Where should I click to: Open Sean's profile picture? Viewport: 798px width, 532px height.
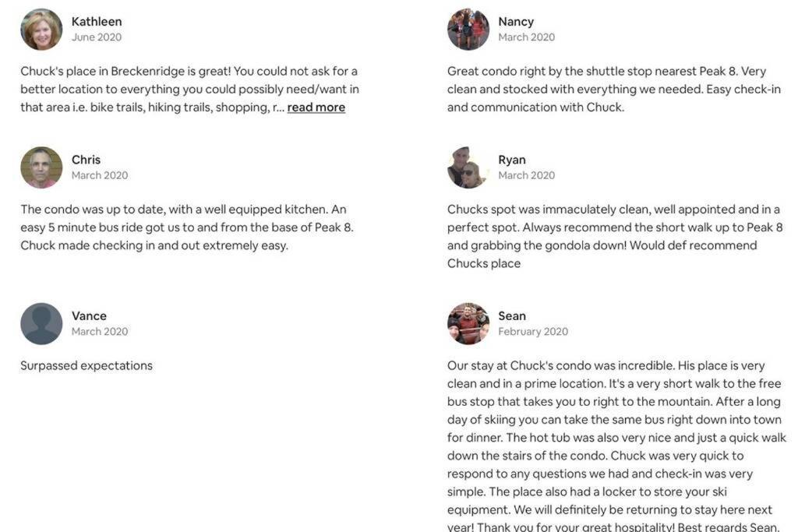pos(468,323)
